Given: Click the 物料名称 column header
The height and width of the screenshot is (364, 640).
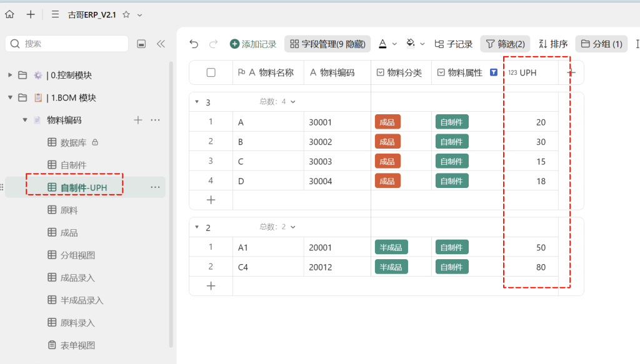Looking at the screenshot, I should click(x=269, y=72).
